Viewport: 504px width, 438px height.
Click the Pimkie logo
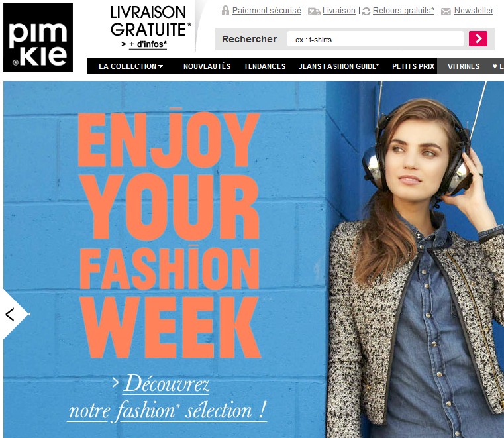coord(38,37)
